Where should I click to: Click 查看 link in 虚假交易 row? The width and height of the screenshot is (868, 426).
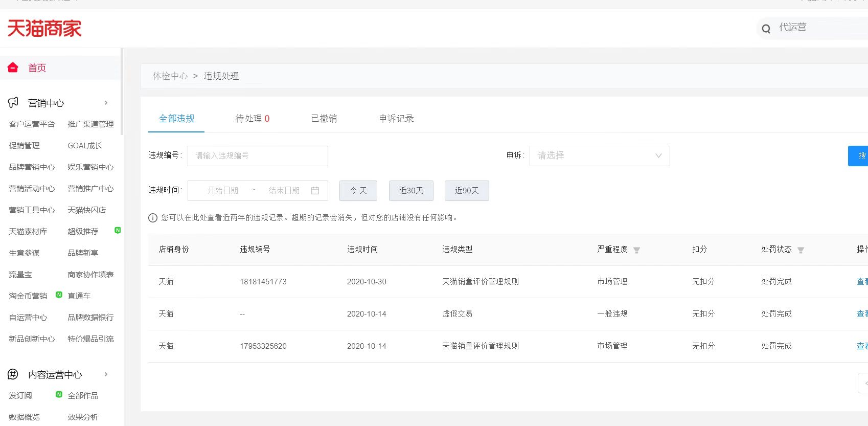pyautogui.click(x=862, y=314)
